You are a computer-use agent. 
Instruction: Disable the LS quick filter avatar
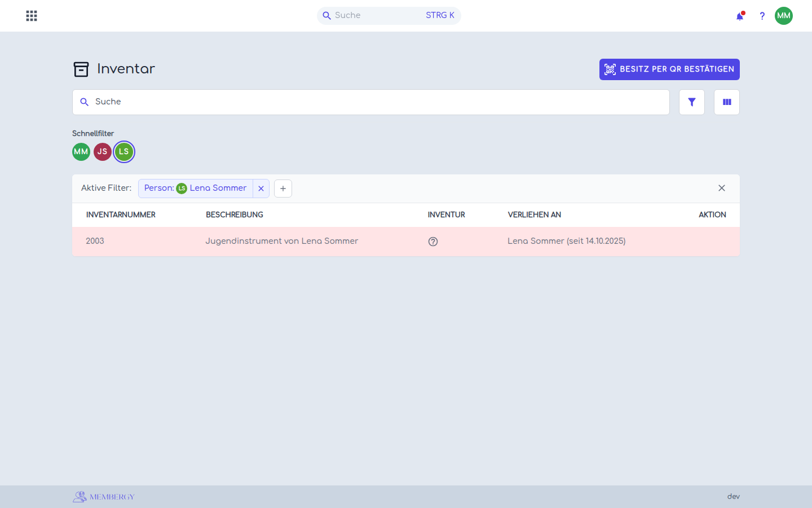pos(124,152)
